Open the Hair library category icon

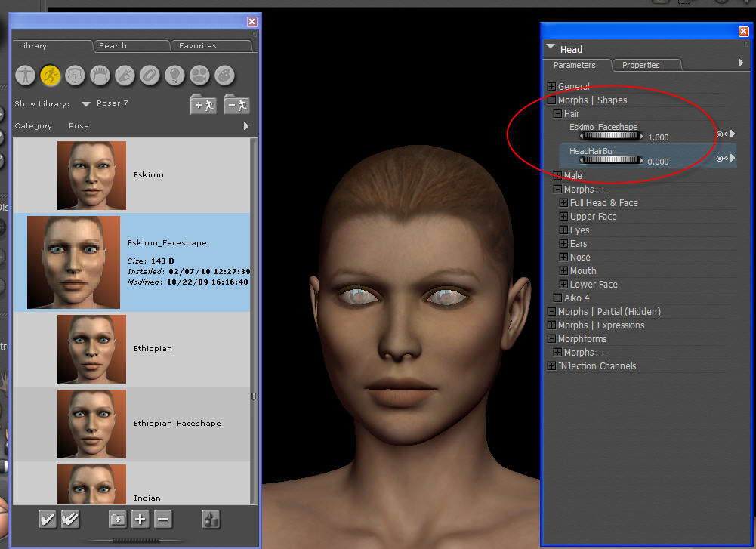pyautogui.click(x=100, y=74)
